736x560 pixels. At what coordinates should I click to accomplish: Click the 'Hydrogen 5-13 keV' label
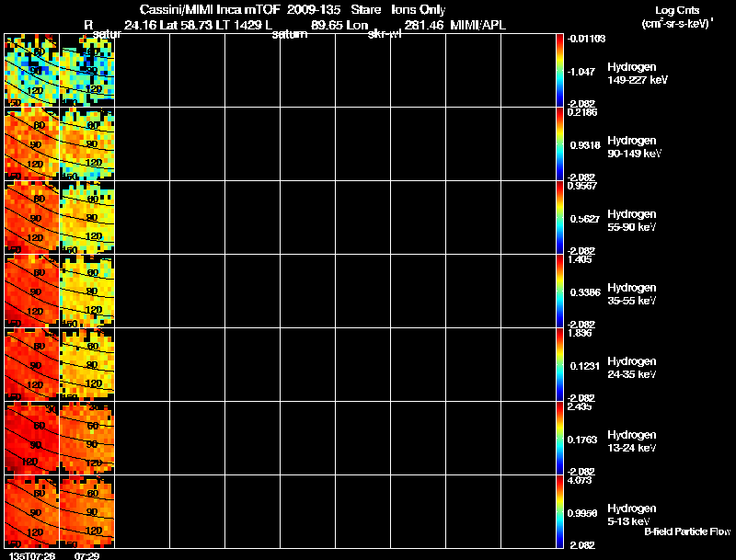pos(632,515)
